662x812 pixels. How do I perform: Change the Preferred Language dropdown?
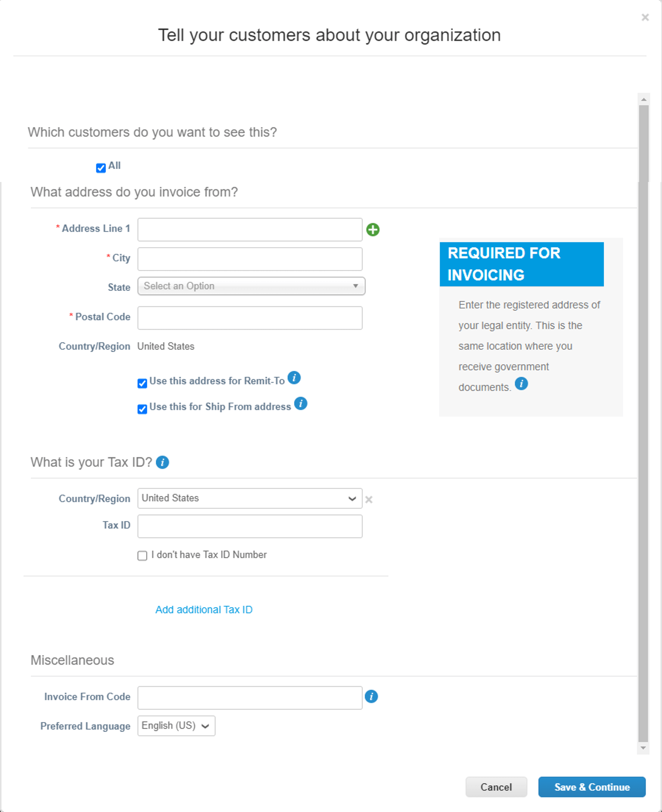176,726
